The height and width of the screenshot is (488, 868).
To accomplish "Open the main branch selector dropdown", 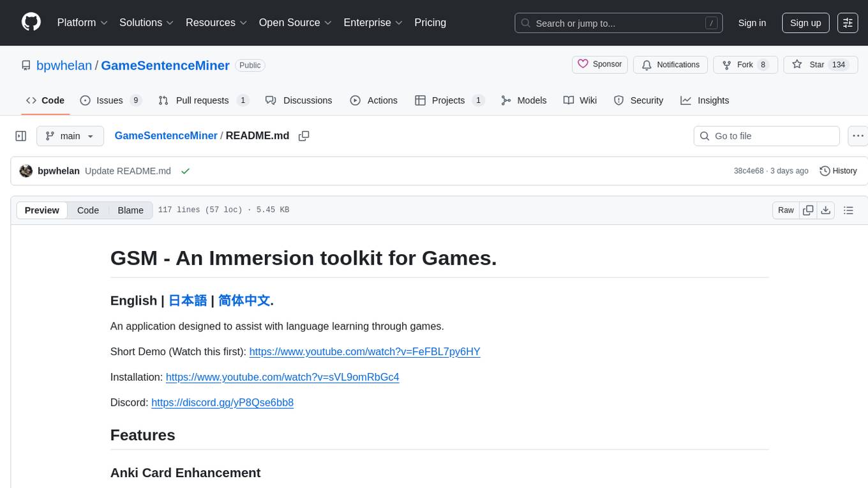I will click(x=70, y=136).
